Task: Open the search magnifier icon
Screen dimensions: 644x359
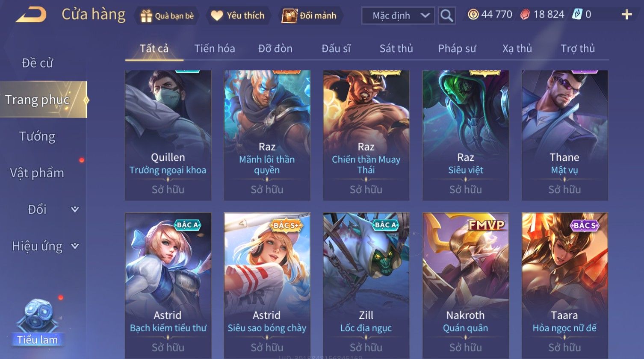Action: point(446,16)
